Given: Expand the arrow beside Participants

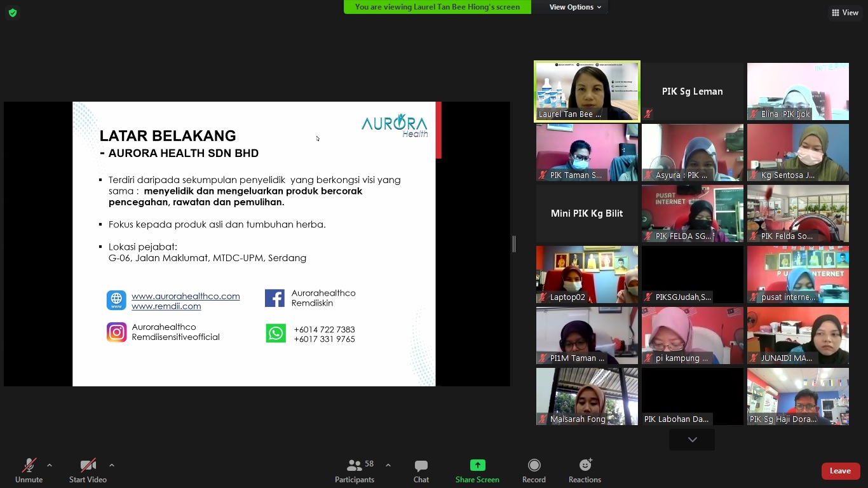Looking at the screenshot, I should 388,465.
